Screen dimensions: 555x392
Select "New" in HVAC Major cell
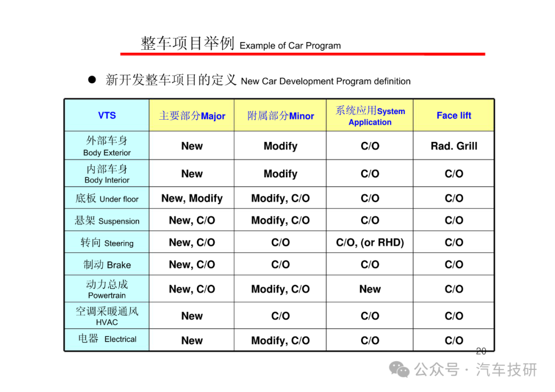(192, 316)
